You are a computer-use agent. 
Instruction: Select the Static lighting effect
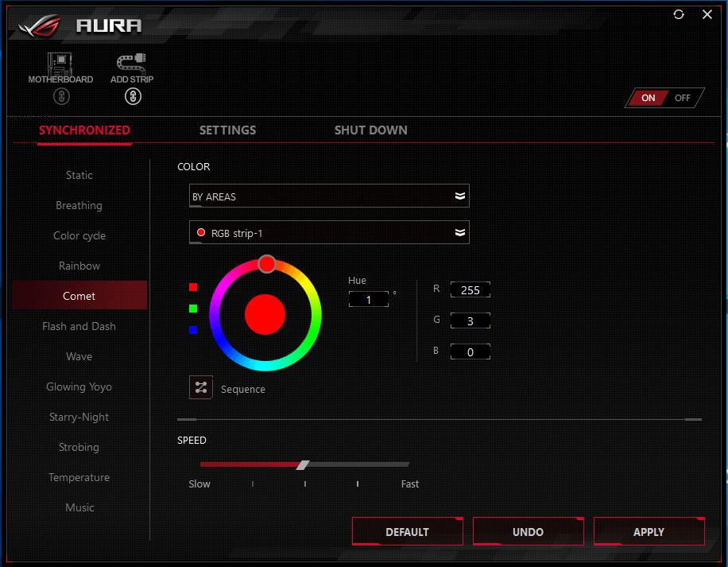79,175
